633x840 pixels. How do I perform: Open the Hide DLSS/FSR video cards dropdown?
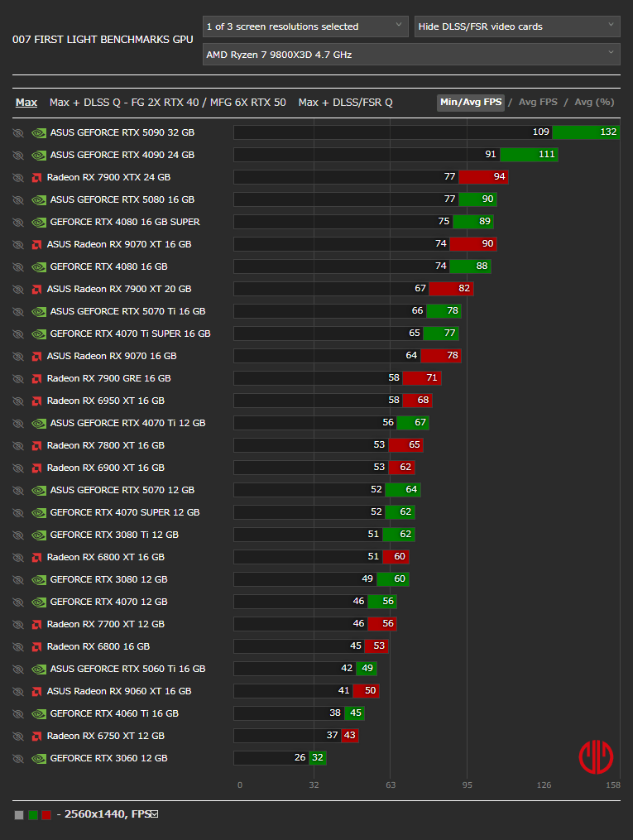(517, 26)
